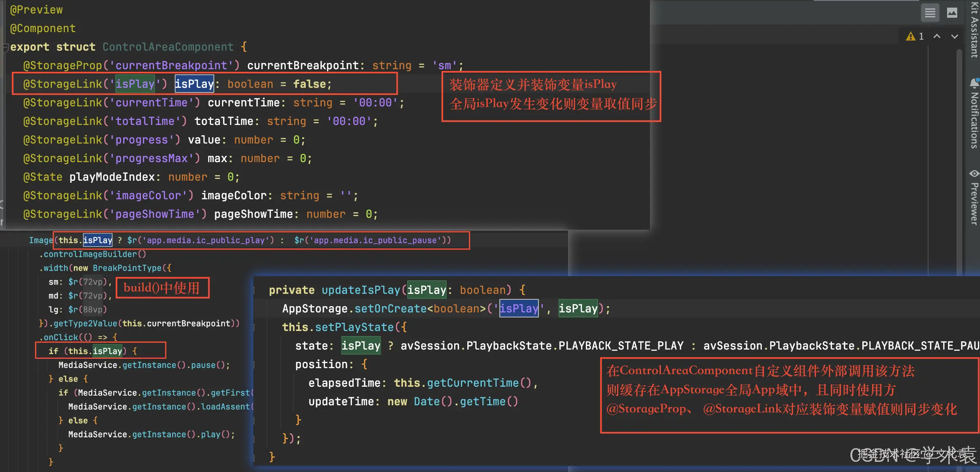
Task: Place cursor on the false literal of isPlay
Action: [x=309, y=84]
